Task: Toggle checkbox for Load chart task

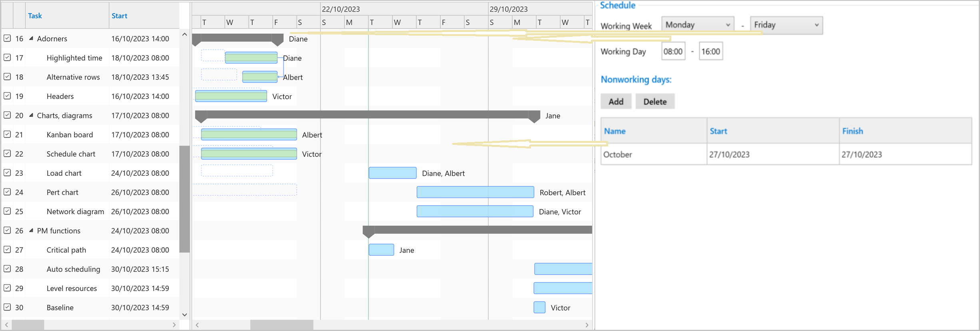Action: (x=7, y=173)
